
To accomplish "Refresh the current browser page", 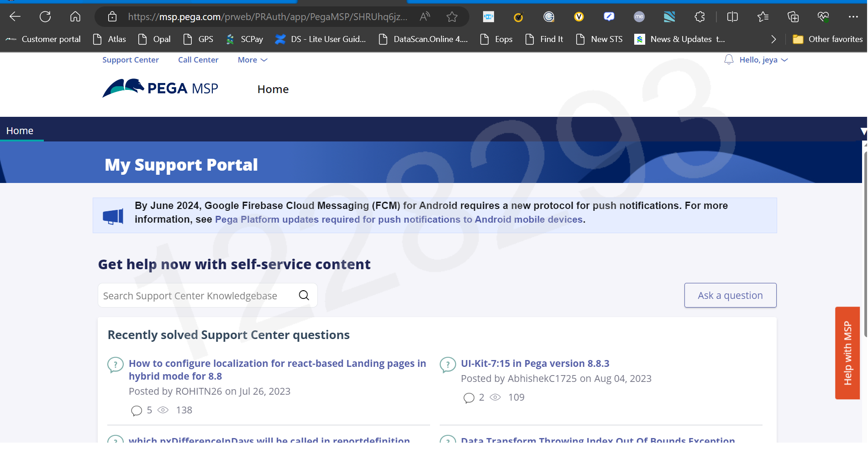I will click(x=45, y=17).
